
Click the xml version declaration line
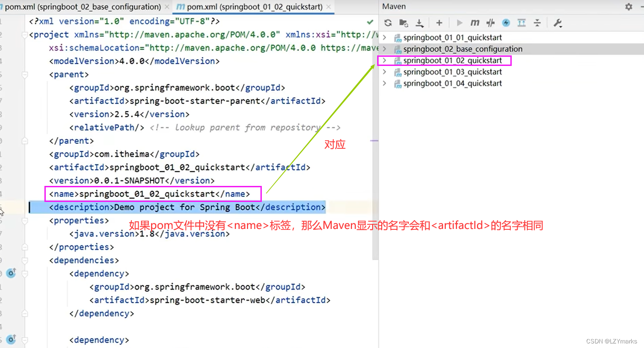[x=124, y=21]
